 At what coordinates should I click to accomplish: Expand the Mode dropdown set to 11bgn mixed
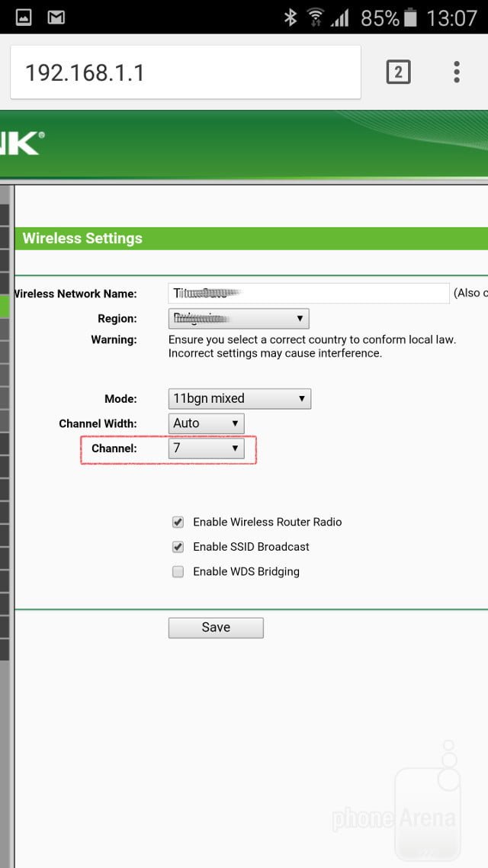coord(239,398)
